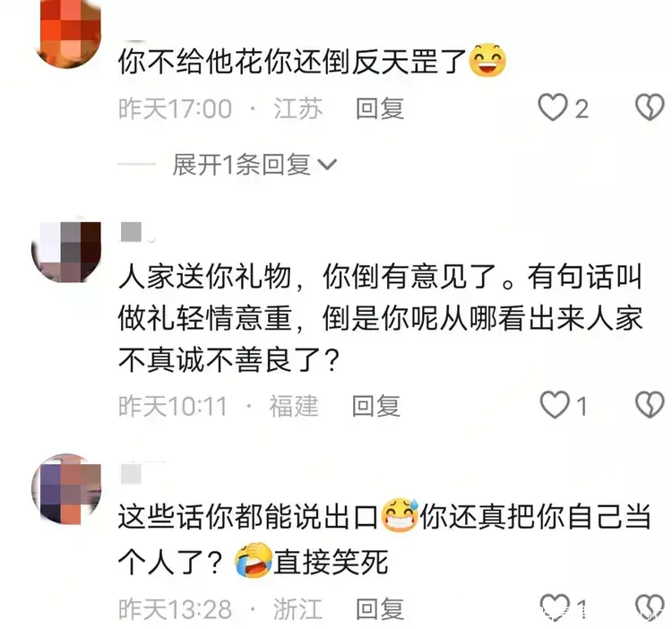Tap 回复 on the 昨天10:11 comment
This screenshot has width=672, height=629.
[375, 406]
